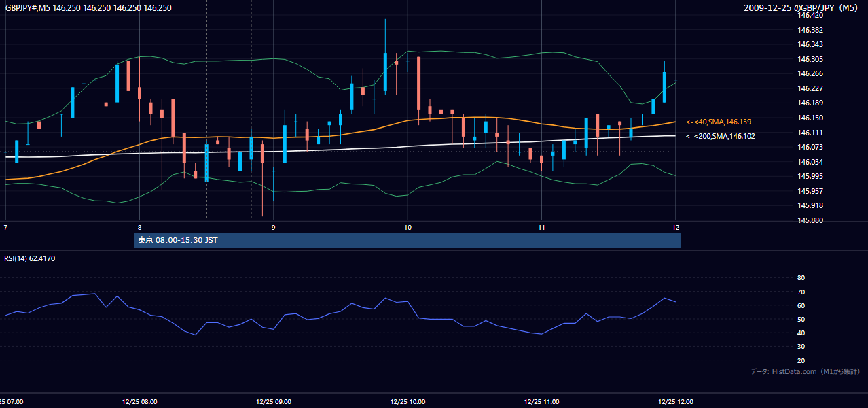This screenshot has width=868, height=408.
Task: Click the RSI(14) 62.4170 indicator label
Action: (31, 258)
